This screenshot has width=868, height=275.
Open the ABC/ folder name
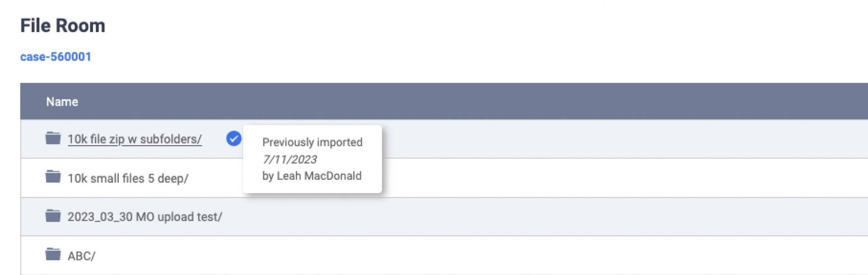(x=81, y=256)
